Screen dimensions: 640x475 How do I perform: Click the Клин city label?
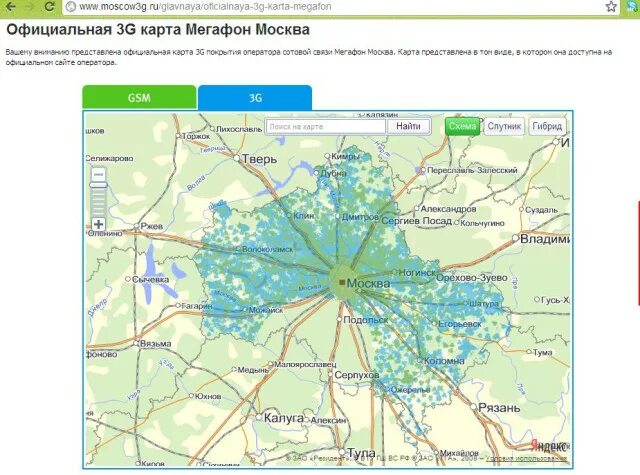pos(304,215)
